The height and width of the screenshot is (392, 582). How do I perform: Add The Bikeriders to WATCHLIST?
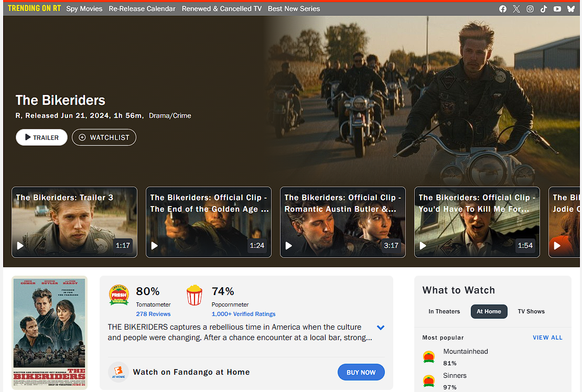tap(104, 138)
